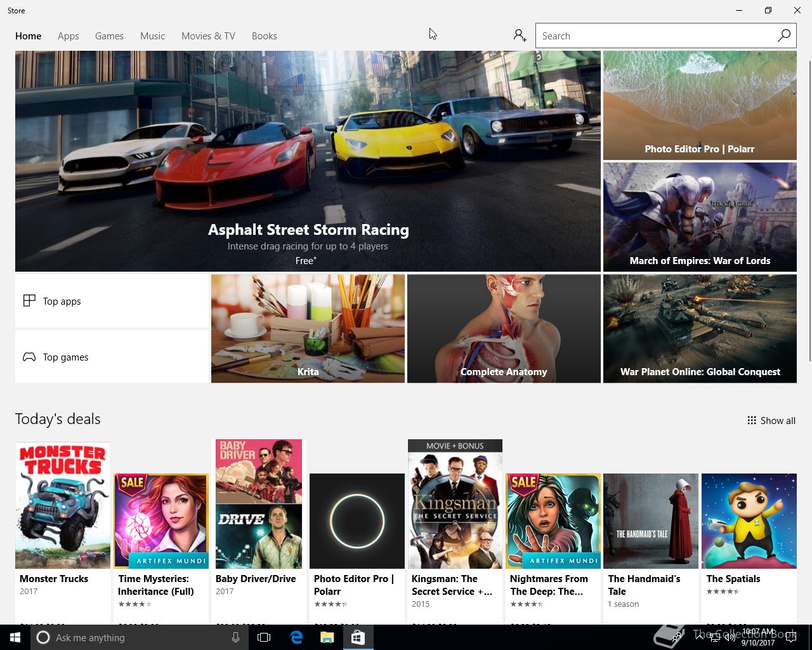Image resolution: width=812 pixels, height=650 pixels.
Task: Open the Asphalt Street Storm Racing banner
Action: [308, 161]
